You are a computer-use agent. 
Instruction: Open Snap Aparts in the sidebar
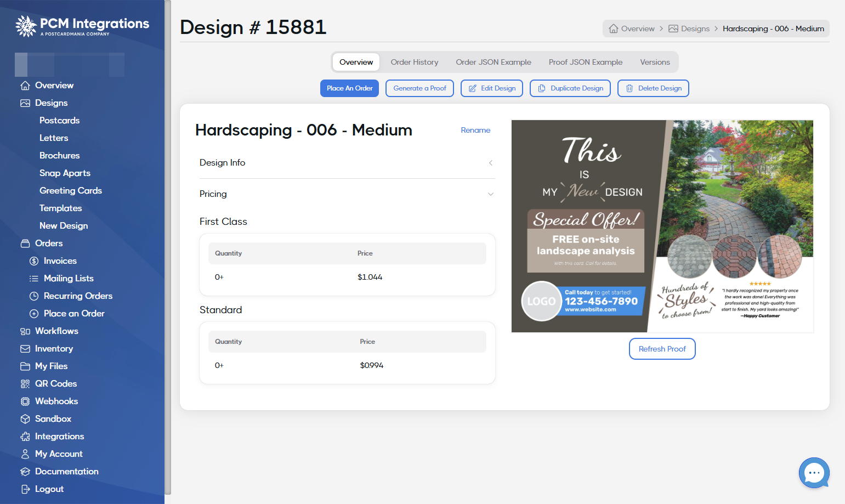pyautogui.click(x=65, y=173)
